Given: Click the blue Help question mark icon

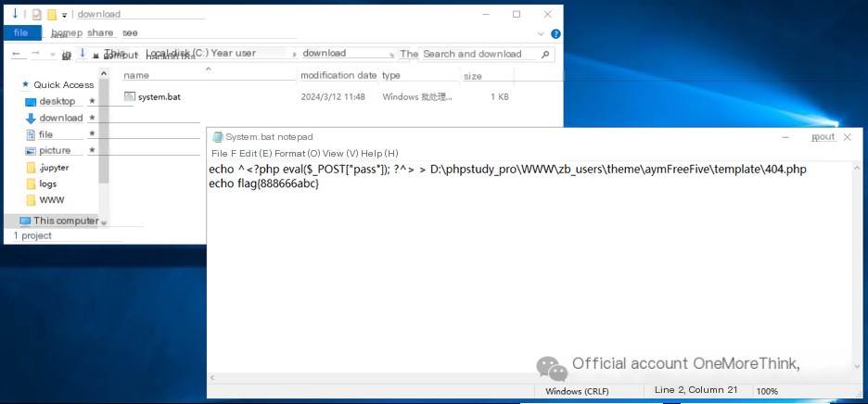Looking at the screenshot, I should point(555,33).
